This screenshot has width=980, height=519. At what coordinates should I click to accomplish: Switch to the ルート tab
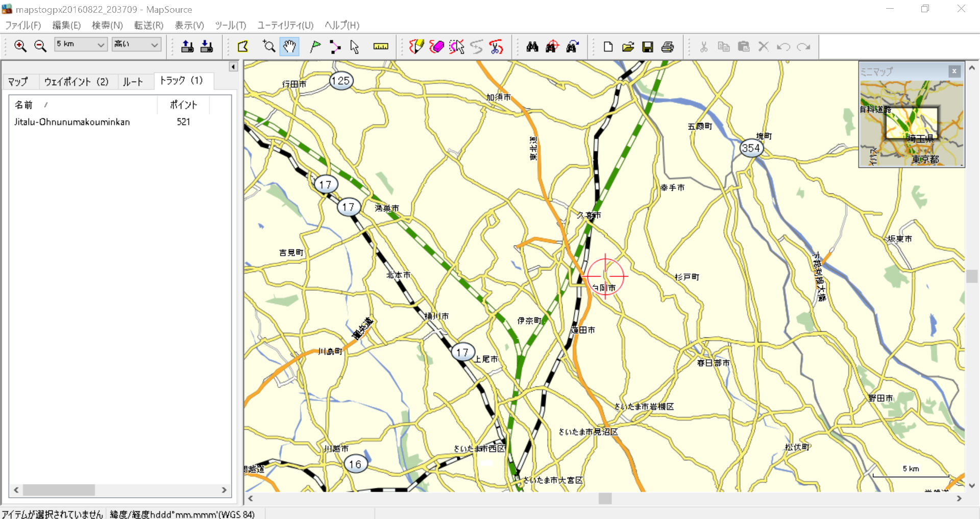click(x=133, y=82)
